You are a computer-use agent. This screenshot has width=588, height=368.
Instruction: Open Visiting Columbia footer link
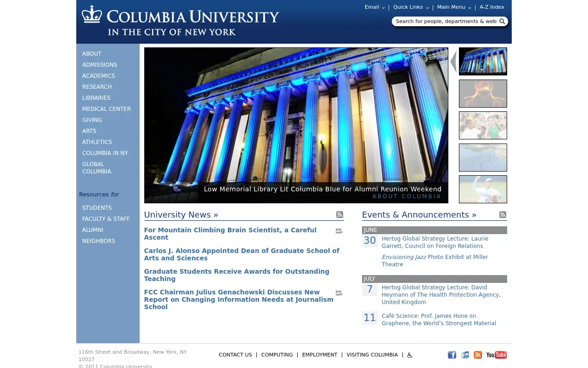pos(372,355)
